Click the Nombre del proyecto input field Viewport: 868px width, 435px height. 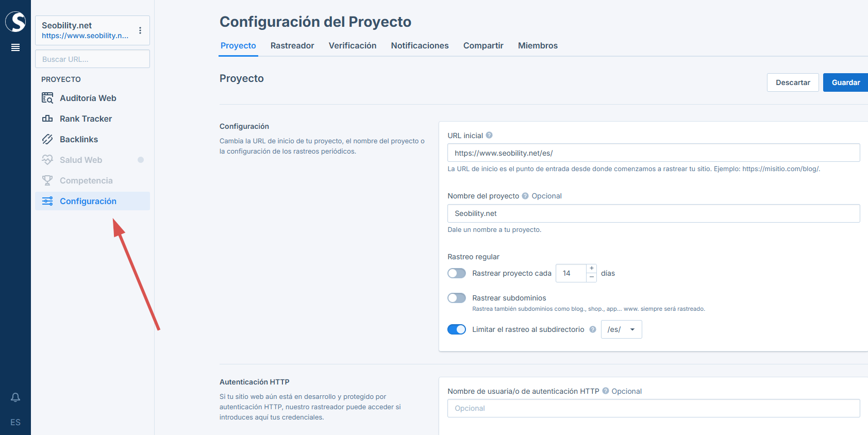(x=654, y=213)
